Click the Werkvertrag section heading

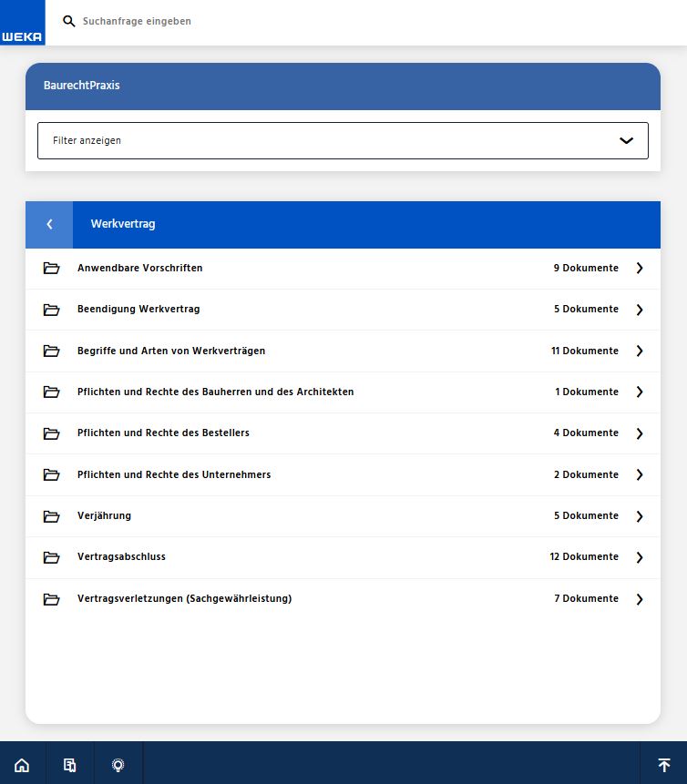click(123, 224)
